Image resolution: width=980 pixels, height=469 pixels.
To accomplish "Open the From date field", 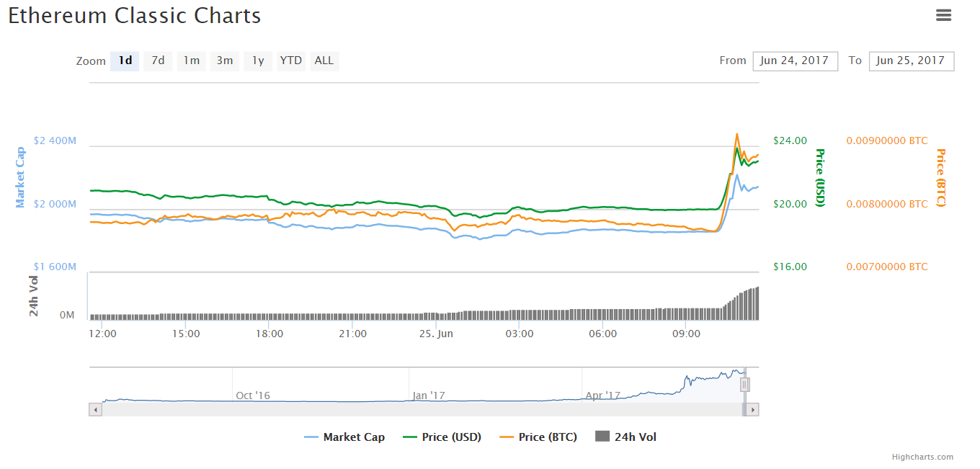I will pos(795,61).
